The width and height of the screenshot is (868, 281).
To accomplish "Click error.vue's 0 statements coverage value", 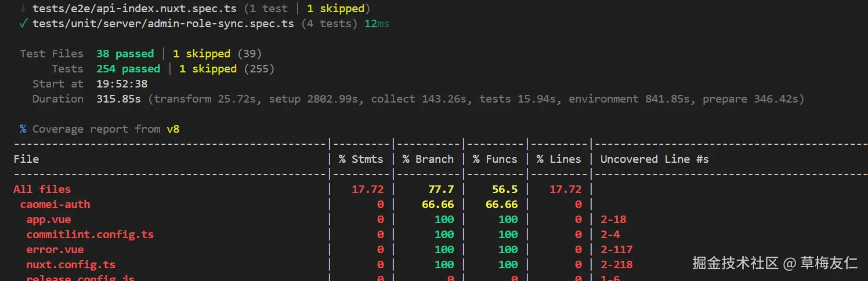I will point(381,250).
